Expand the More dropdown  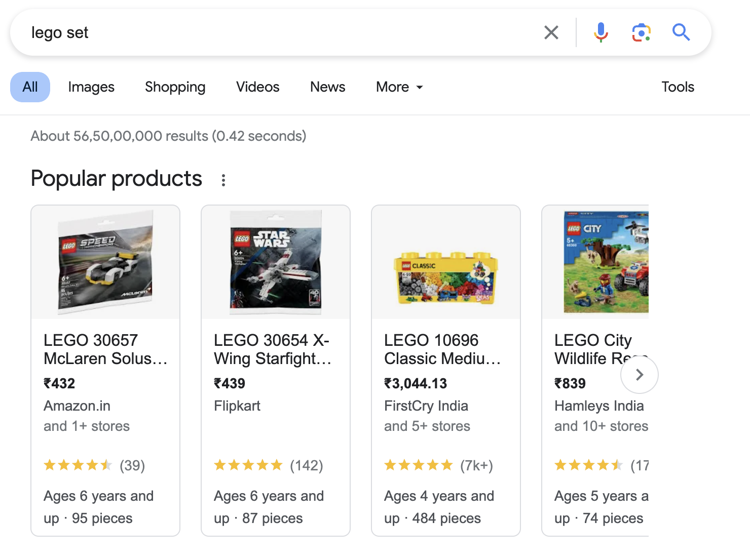(399, 87)
